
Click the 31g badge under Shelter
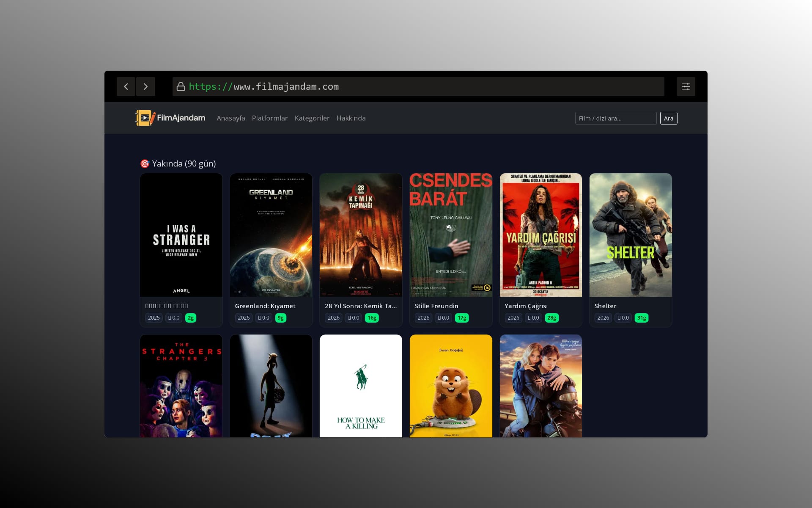[x=641, y=318]
